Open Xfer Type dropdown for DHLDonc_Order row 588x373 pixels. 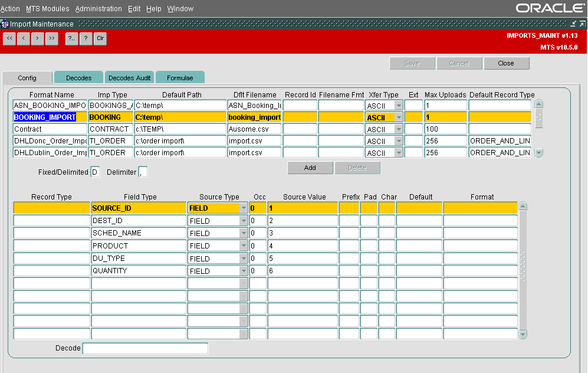(399, 141)
